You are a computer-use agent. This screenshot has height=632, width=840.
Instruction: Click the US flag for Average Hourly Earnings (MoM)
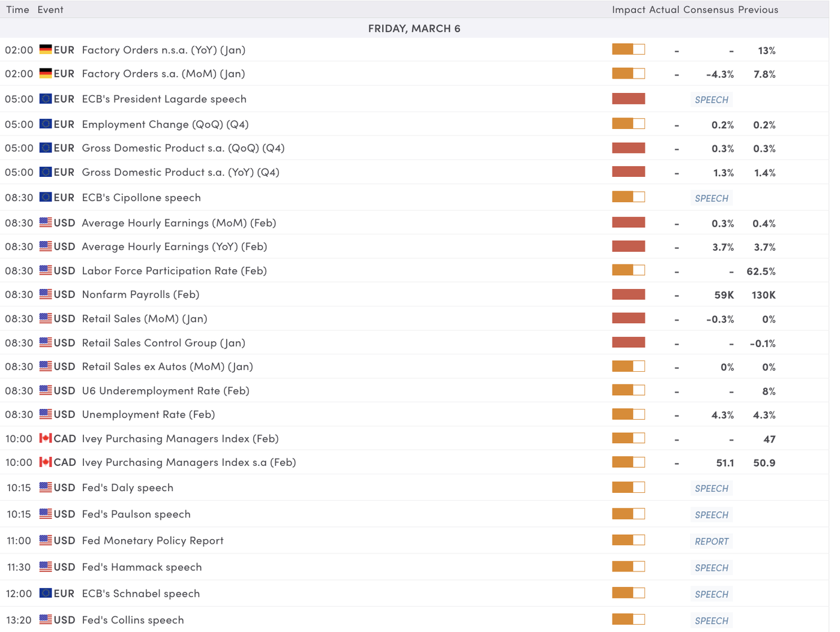point(46,222)
